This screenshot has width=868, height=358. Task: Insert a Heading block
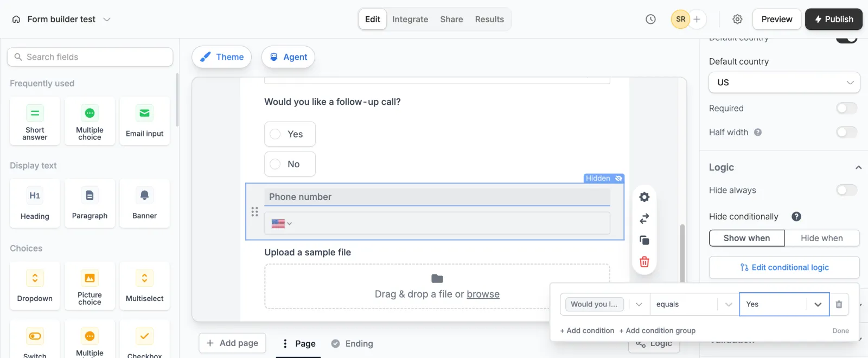(x=35, y=204)
